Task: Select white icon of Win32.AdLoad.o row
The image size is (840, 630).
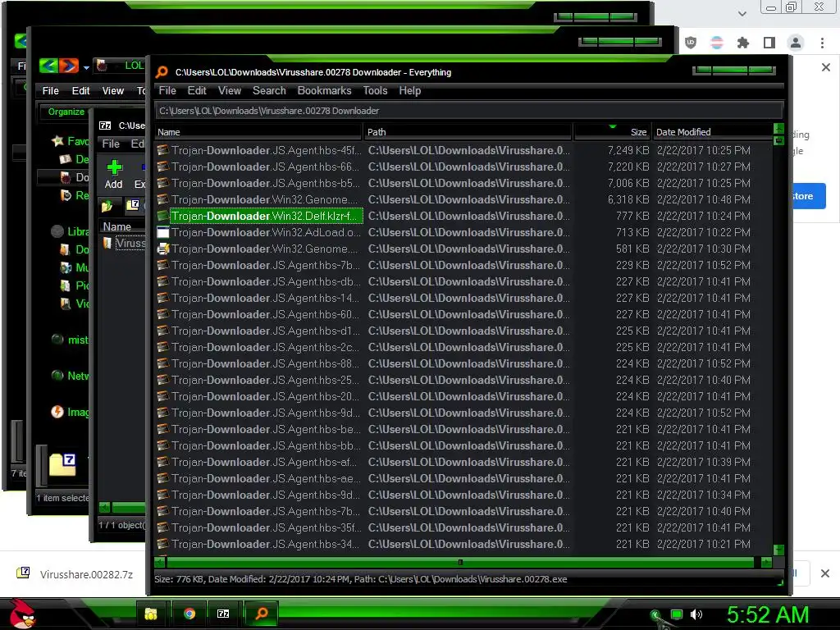Action: click(163, 232)
